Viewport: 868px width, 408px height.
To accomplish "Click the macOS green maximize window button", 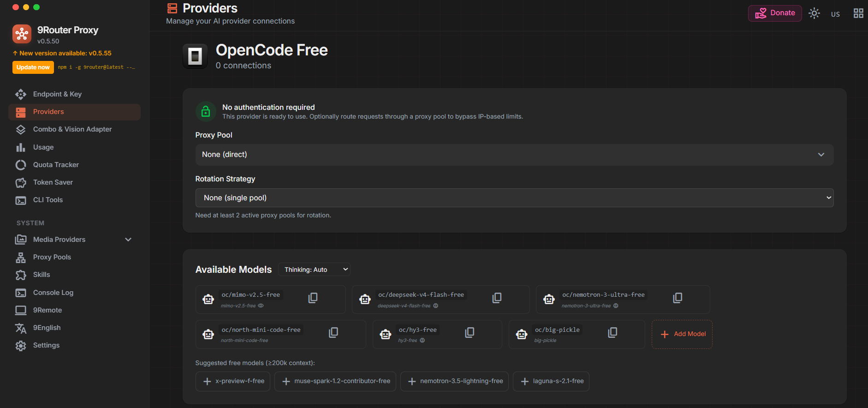I will coord(36,7).
